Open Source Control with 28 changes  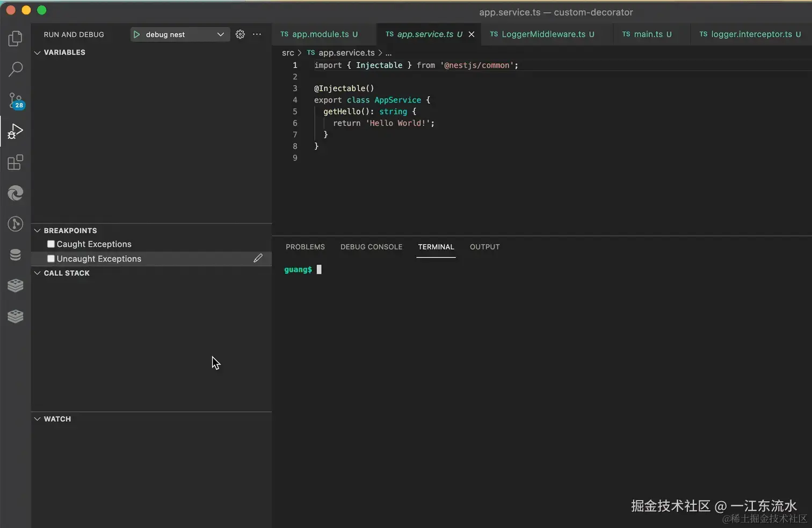pos(16,100)
